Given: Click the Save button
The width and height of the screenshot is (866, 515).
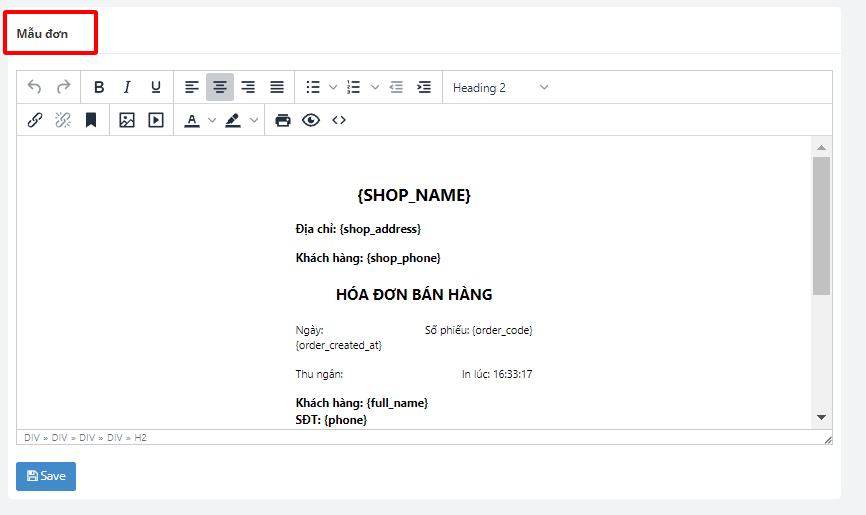Looking at the screenshot, I should pyautogui.click(x=46, y=476).
